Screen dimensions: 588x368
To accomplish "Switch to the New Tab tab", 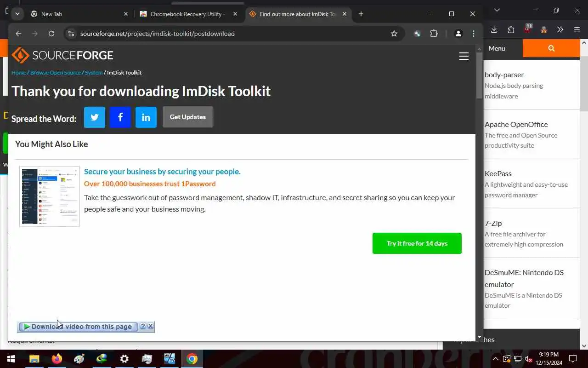I will point(78,14).
